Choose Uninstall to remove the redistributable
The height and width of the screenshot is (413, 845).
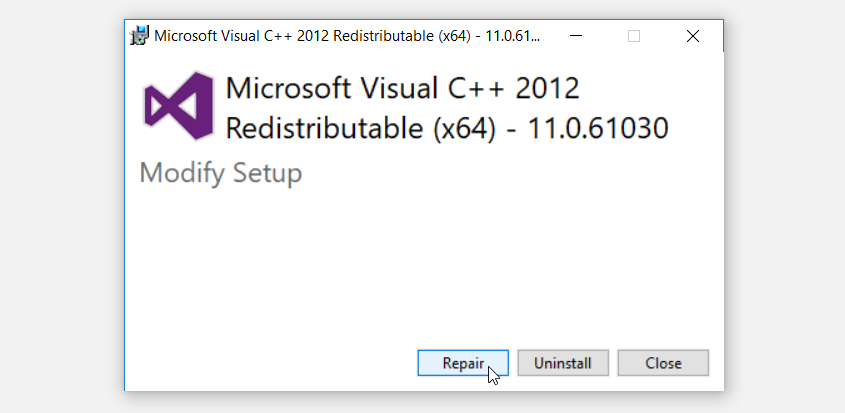[563, 363]
